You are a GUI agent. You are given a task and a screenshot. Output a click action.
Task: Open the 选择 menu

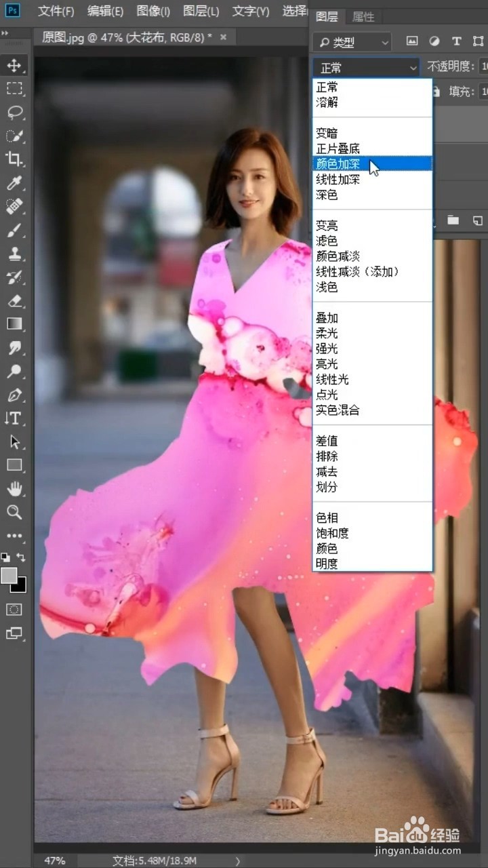[295, 11]
